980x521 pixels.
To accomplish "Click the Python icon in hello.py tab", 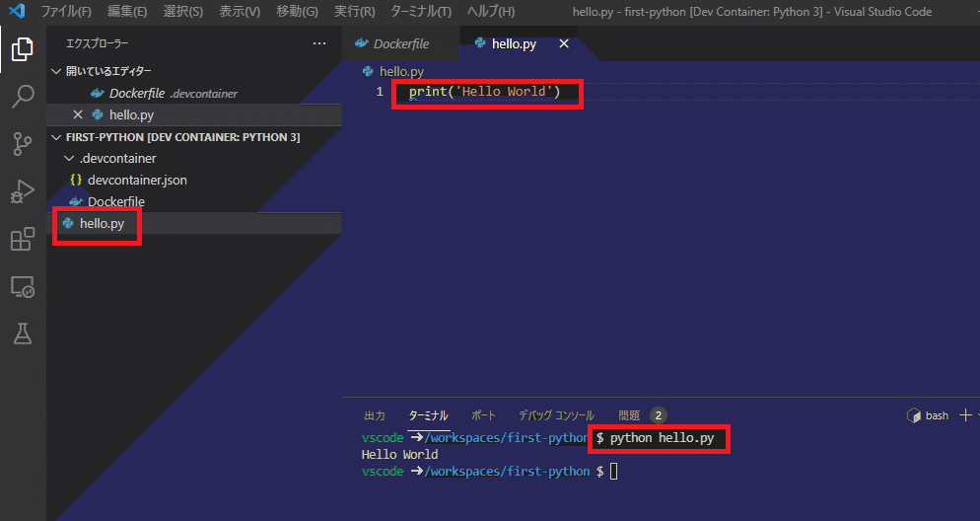I will pyautogui.click(x=480, y=43).
